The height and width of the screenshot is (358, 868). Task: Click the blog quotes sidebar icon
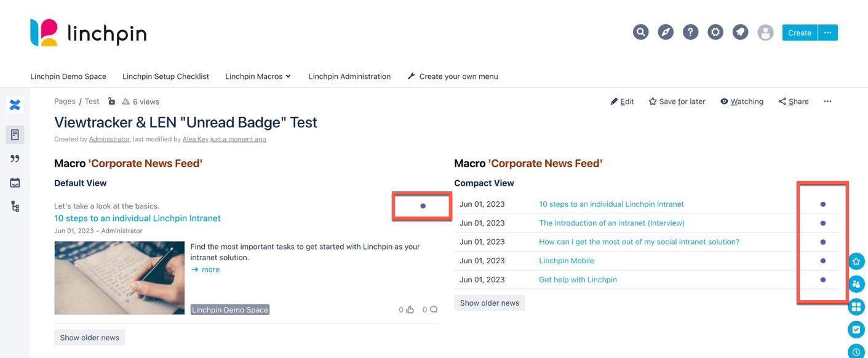(15, 159)
